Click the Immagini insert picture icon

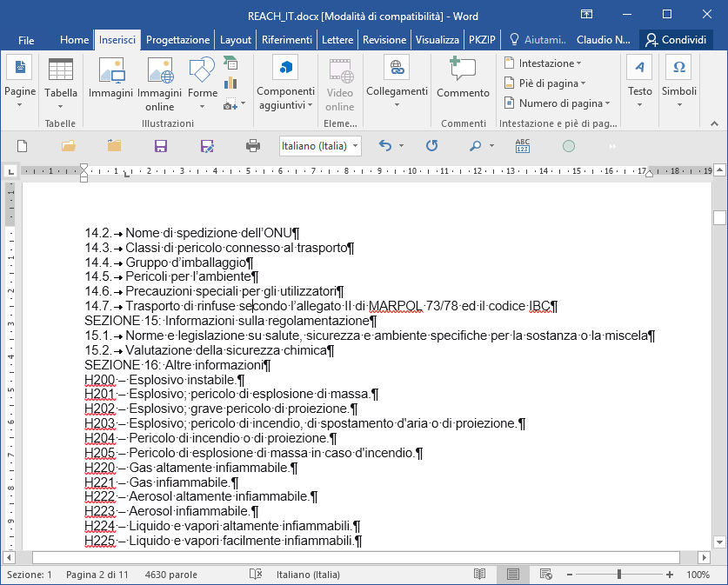111,71
